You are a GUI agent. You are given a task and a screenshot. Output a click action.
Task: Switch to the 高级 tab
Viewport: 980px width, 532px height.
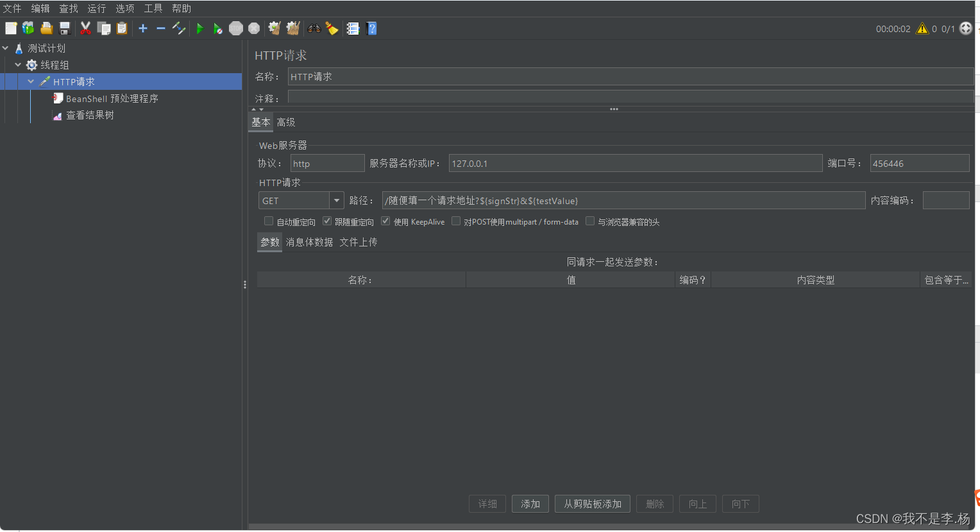click(286, 122)
